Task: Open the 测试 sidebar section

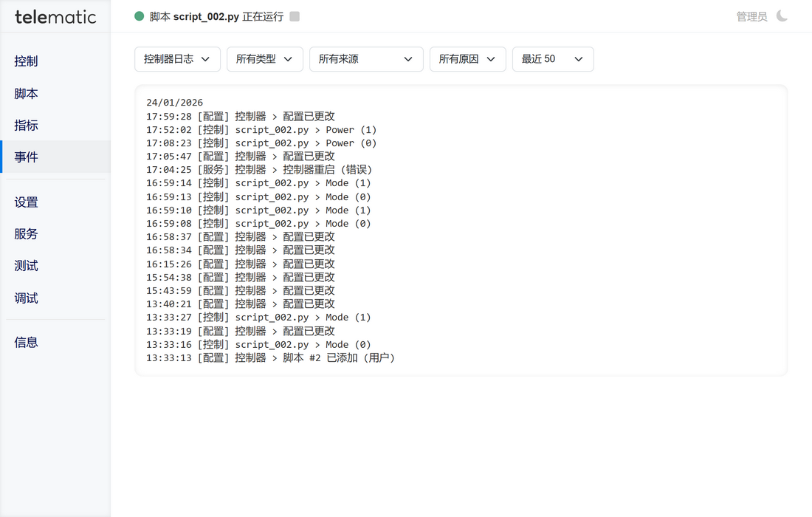Action: tap(27, 266)
